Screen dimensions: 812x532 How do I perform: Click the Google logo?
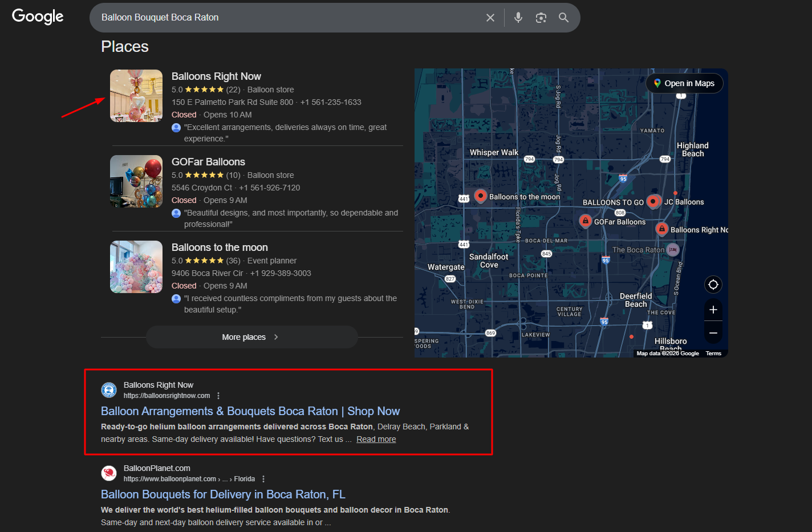point(38,17)
